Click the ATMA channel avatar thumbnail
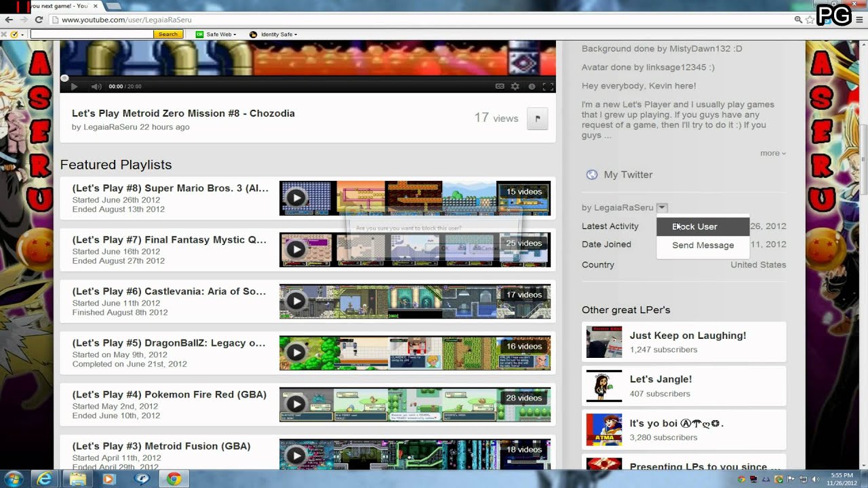The width and height of the screenshot is (868, 488). [x=604, y=430]
